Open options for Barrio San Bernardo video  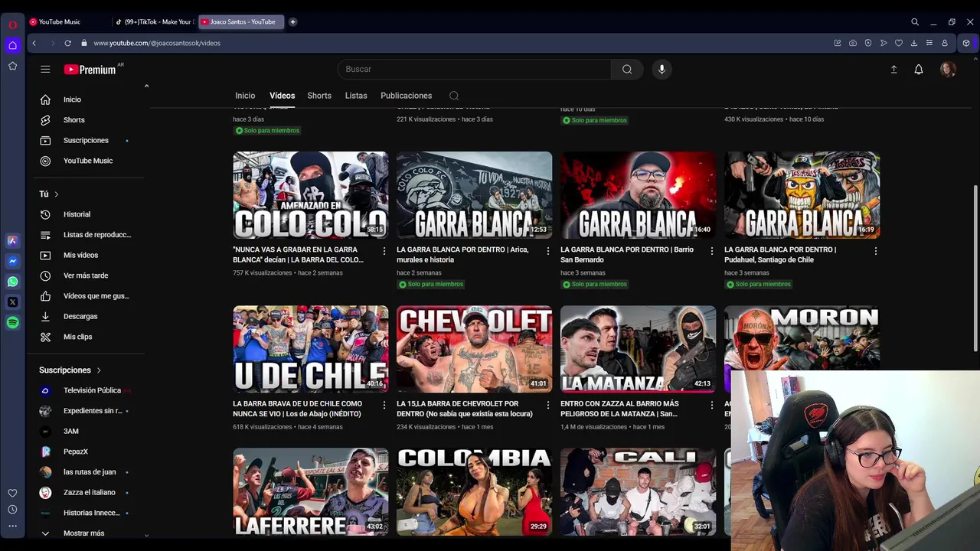click(x=712, y=251)
